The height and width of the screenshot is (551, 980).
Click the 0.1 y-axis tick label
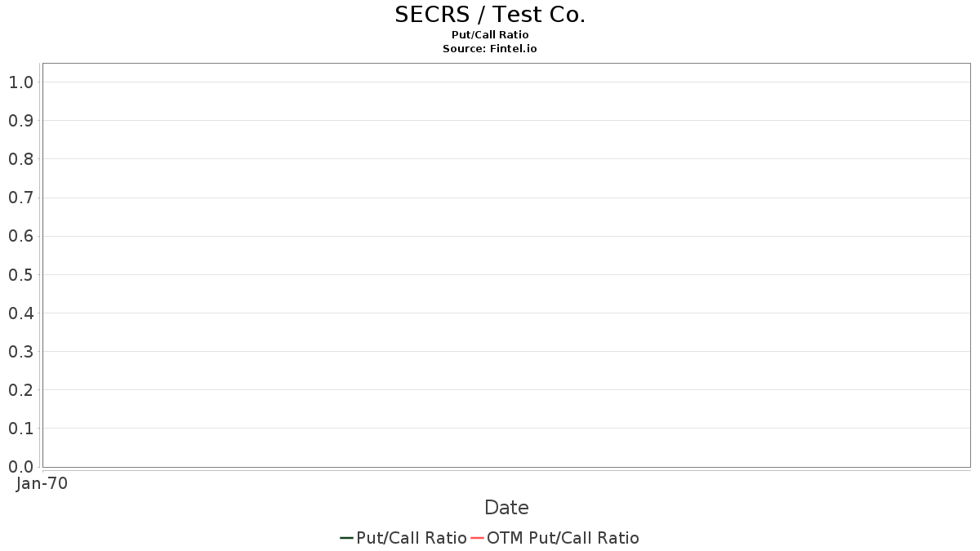pyautogui.click(x=21, y=429)
